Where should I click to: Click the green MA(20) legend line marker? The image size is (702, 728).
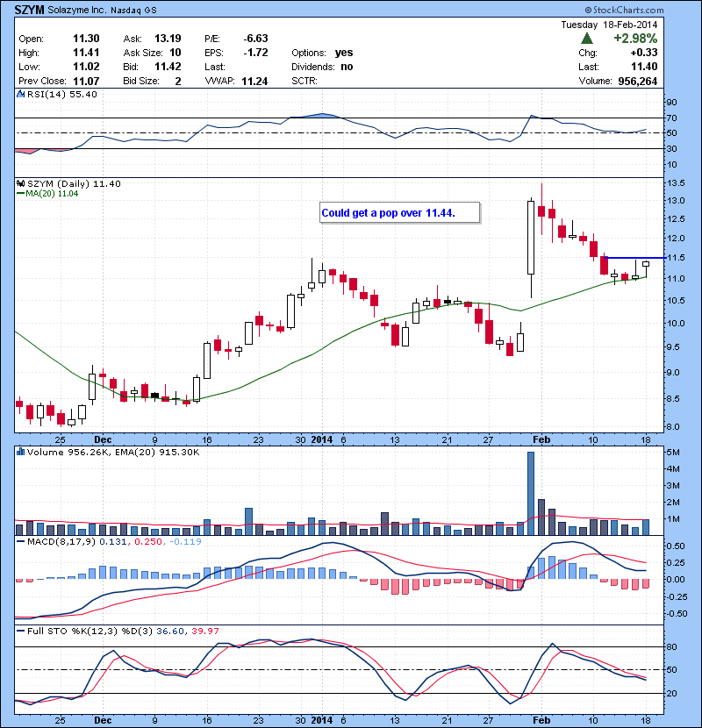[x=20, y=194]
